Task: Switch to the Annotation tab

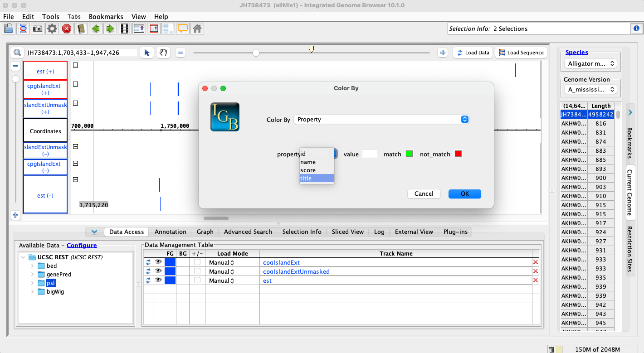Action: coord(171,232)
